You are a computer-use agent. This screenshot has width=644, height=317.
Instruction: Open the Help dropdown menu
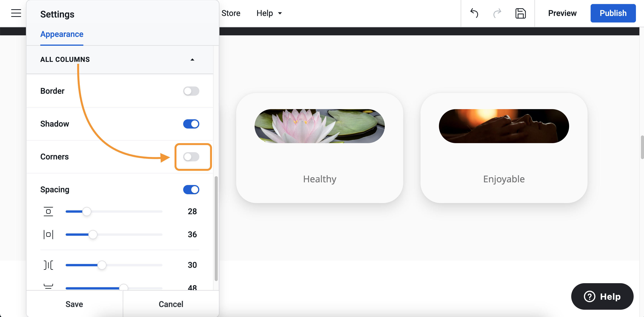269,13
